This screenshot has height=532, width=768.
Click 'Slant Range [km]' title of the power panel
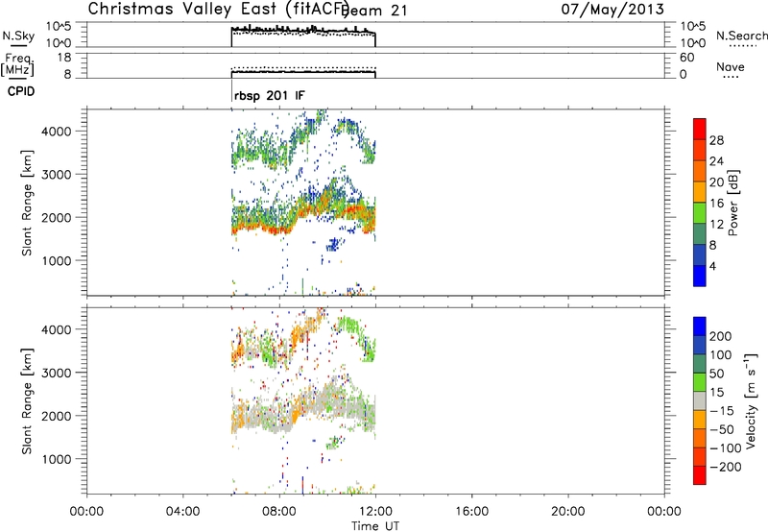(27, 203)
